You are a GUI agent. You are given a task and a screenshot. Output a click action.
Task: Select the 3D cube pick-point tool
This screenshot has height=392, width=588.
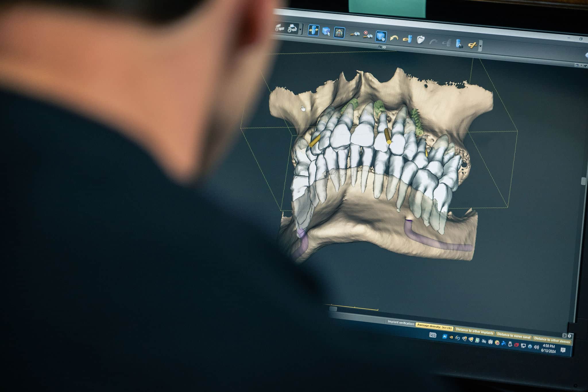[x=326, y=31]
